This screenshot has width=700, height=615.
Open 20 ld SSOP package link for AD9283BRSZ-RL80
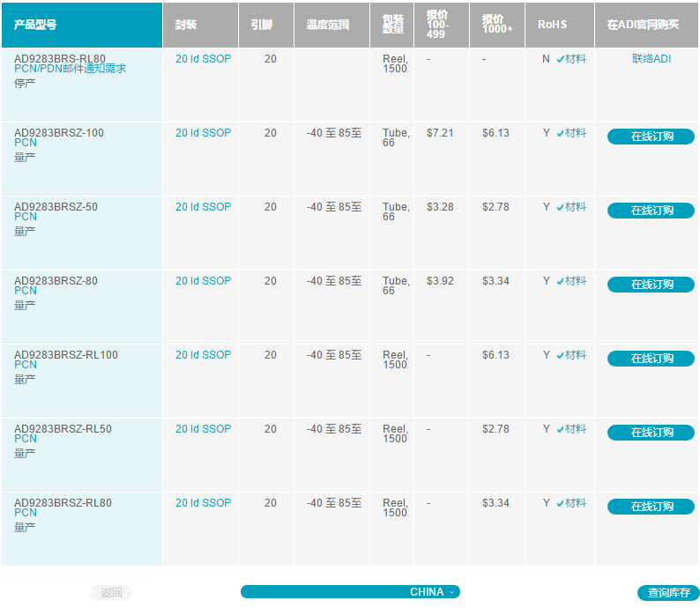click(203, 503)
